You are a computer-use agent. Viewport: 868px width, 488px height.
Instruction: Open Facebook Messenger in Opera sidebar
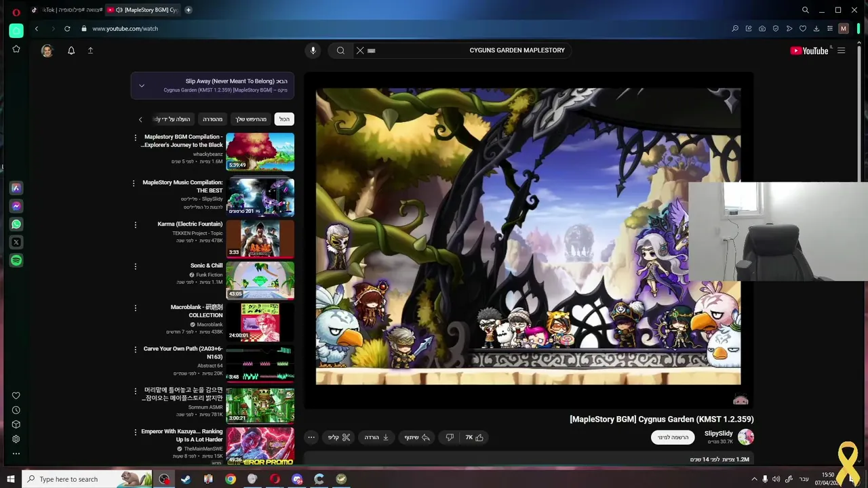[x=16, y=206]
